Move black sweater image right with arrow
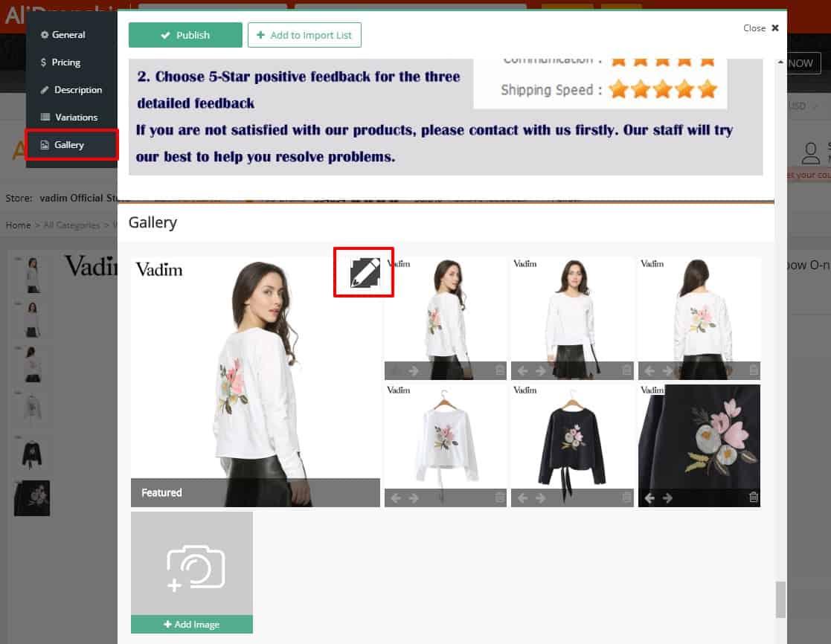 540,498
